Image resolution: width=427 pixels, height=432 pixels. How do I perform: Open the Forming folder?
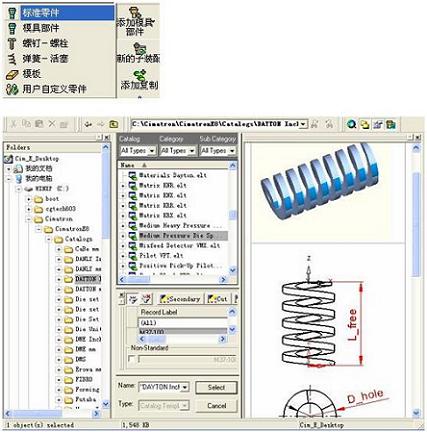[x=87, y=389]
